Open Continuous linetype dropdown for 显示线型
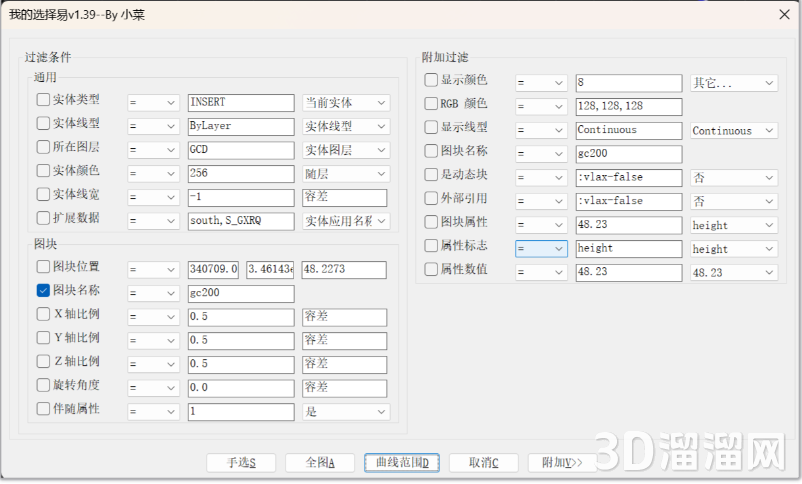Image resolution: width=802 pixels, height=484 pixels. tap(734, 130)
